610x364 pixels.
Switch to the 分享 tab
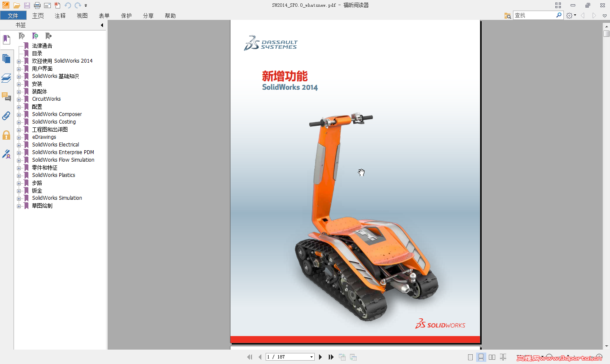148,16
